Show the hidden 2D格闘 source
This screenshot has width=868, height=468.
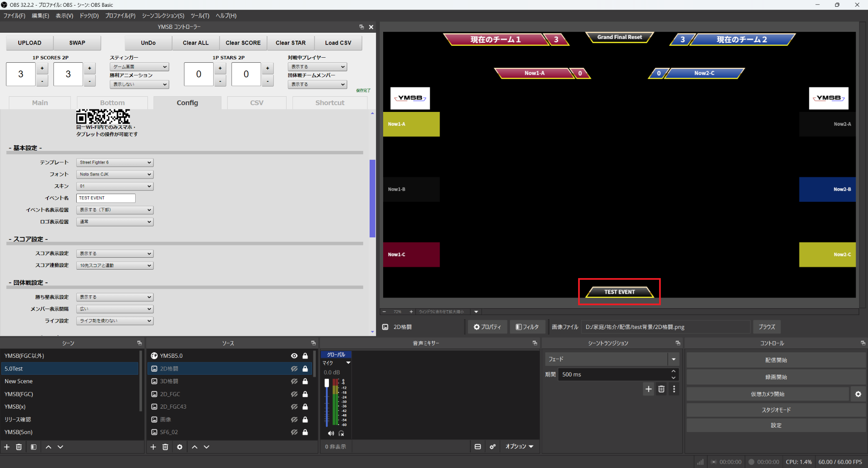(x=294, y=369)
